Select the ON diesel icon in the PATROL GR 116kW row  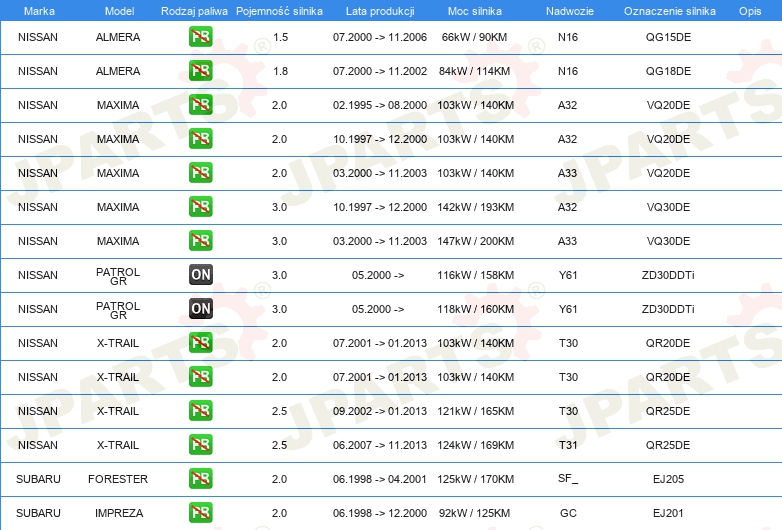click(200, 274)
